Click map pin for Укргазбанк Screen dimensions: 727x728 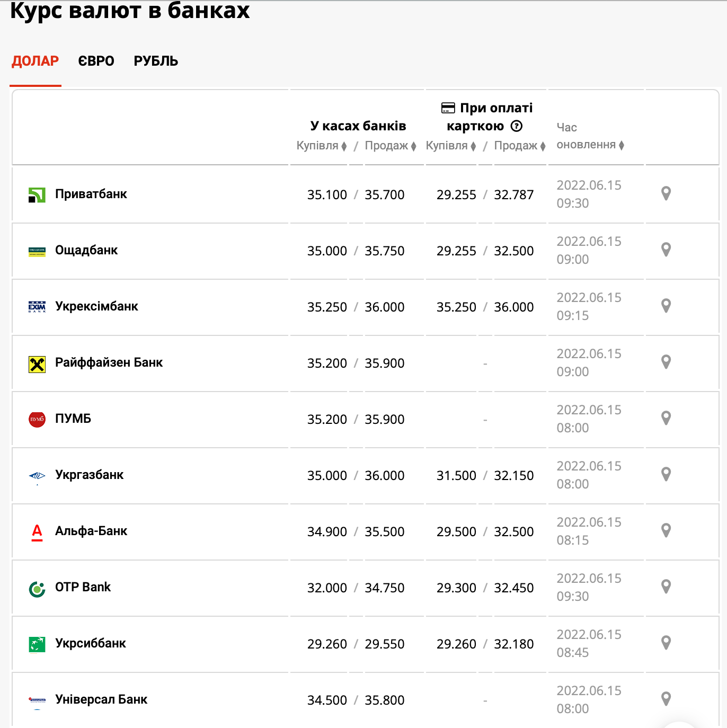pyautogui.click(x=666, y=474)
